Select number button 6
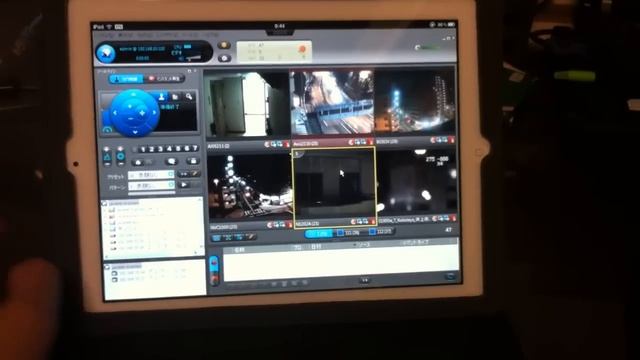The width and height of the screenshot is (640, 360). coord(187,148)
